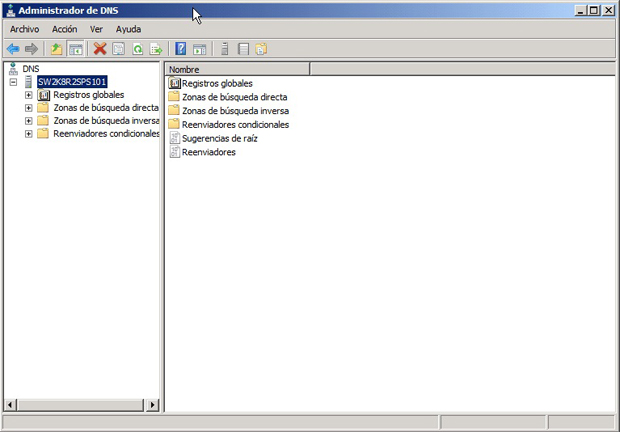Screen dimensions: 620x432
Task: Sort by the Nombre column header
Action: pos(238,70)
